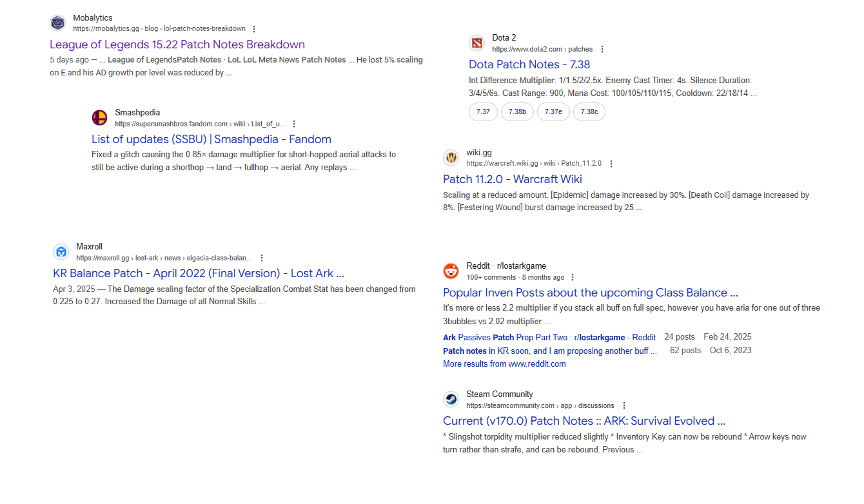Open Dota Patch Notes - 7.38 link

point(529,64)
